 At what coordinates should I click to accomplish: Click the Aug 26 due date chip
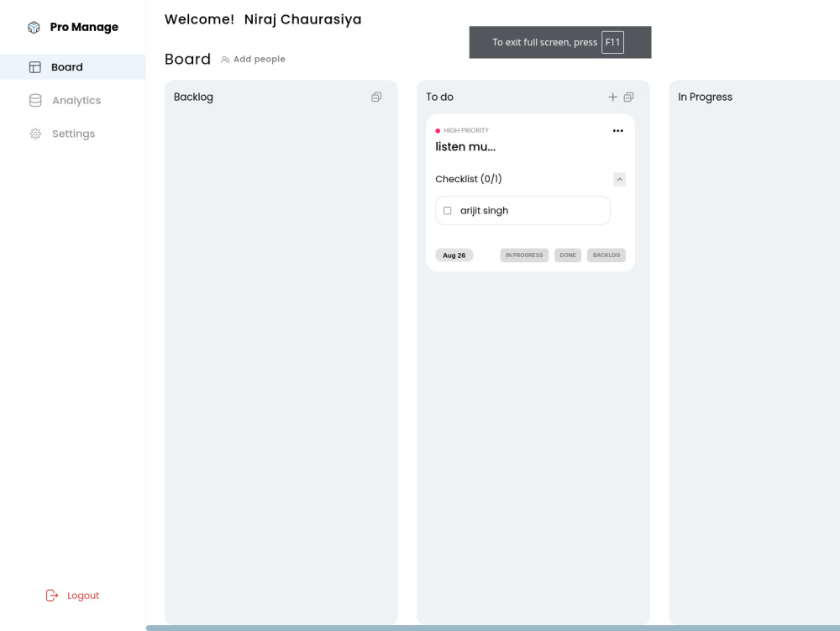click(x=454, y=255)
